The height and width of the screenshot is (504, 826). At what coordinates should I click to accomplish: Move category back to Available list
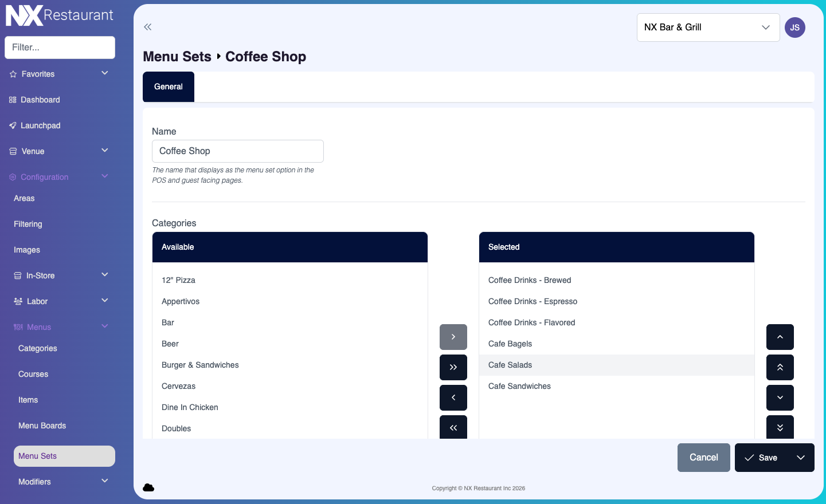click(x=453, y=397)
